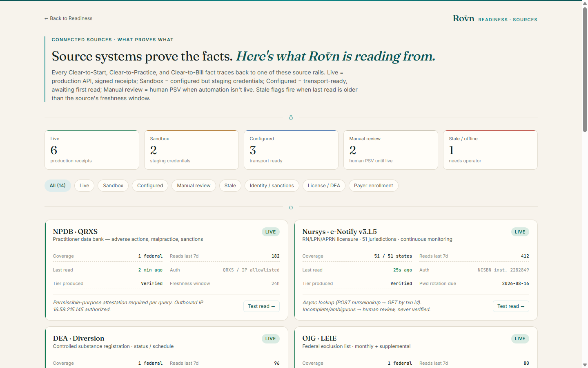Click the 2026-08-16 rotation due date

click(x=516, y=283)
